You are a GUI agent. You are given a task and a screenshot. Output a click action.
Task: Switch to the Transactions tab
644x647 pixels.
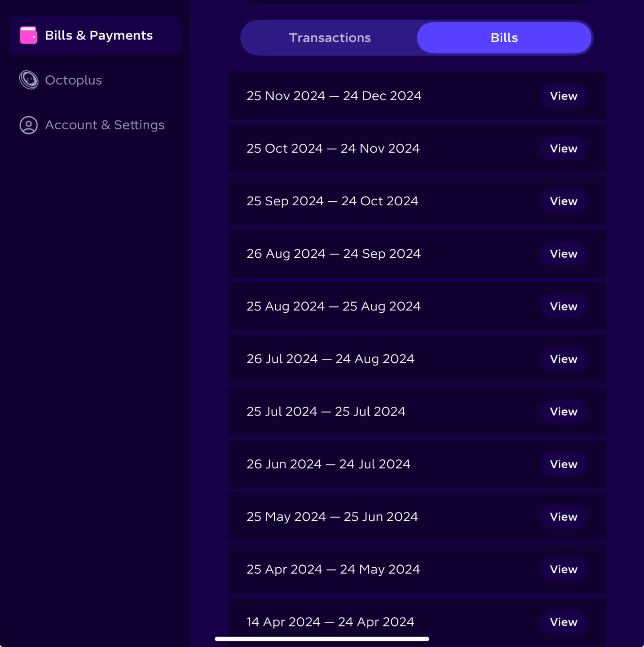pos(330,38)
